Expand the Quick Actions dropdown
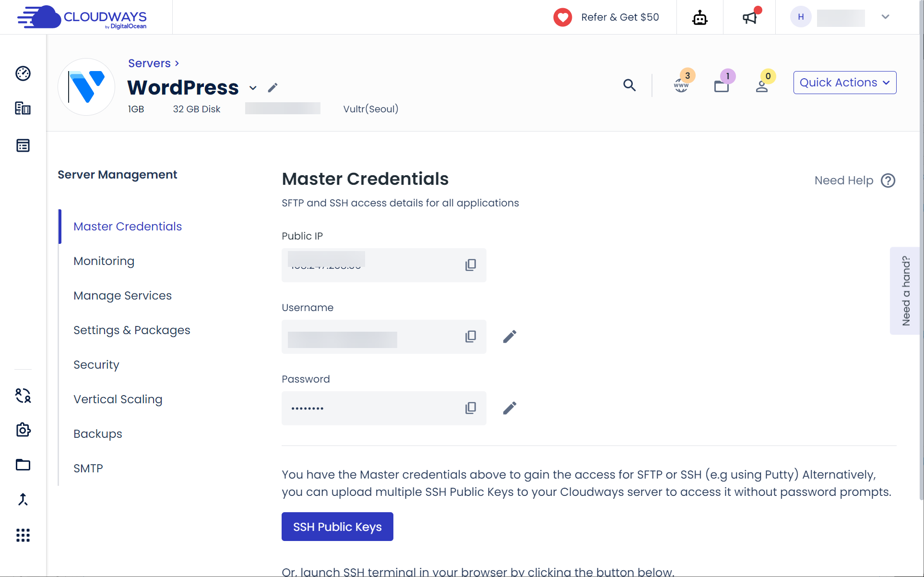 click(844, 83)
